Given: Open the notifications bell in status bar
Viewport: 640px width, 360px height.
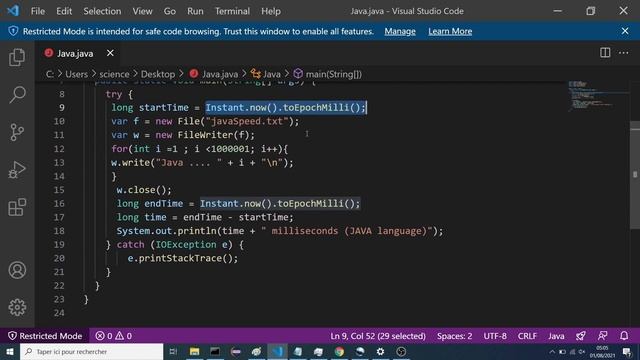Looking at the screenshot, I should 624,336.
